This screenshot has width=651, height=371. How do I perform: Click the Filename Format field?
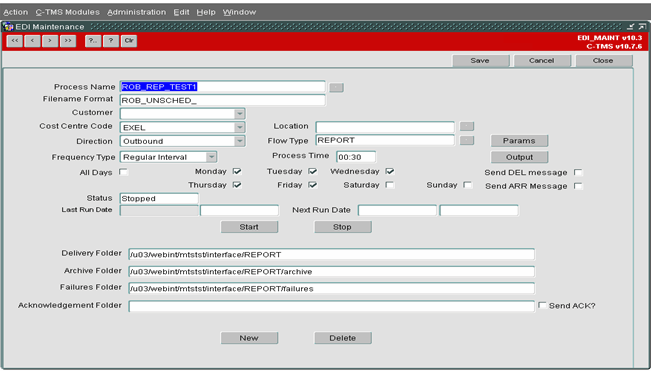pyautogui.click(x=223, y=100)
